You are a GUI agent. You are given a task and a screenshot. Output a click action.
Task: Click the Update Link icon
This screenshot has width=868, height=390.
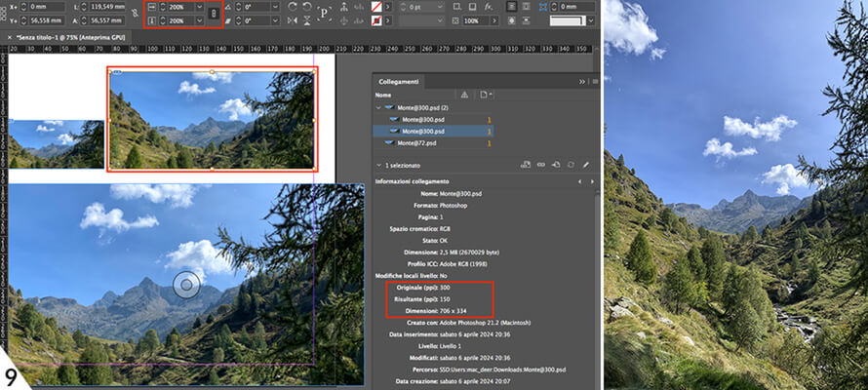tap(569, 165)
